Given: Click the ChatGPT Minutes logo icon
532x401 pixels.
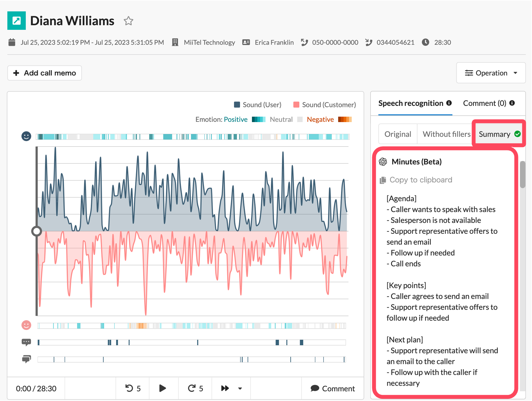Looking at the screenshot, I should point(383,162).
